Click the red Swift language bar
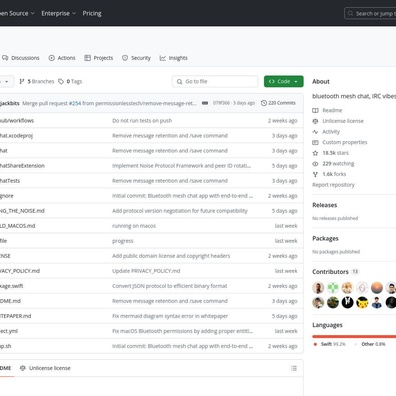Image resolution: width=396 pixels, height=396 pixels. pos(354,336)
